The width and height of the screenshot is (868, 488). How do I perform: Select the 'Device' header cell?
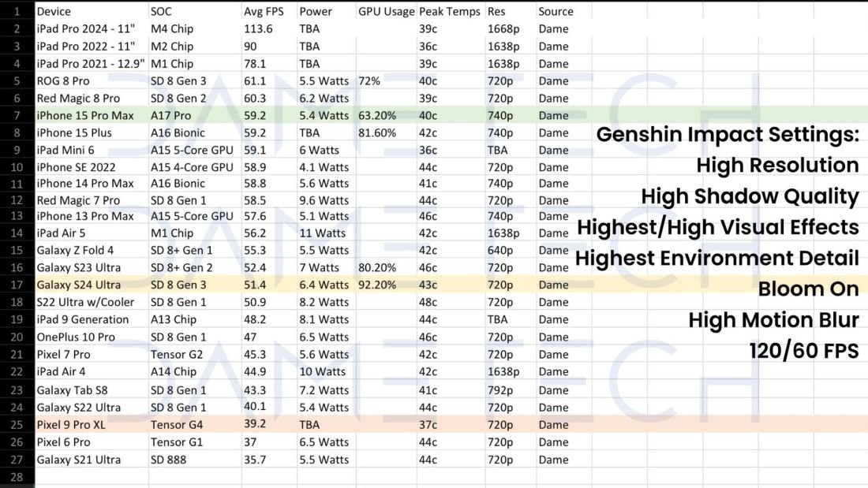92,11
